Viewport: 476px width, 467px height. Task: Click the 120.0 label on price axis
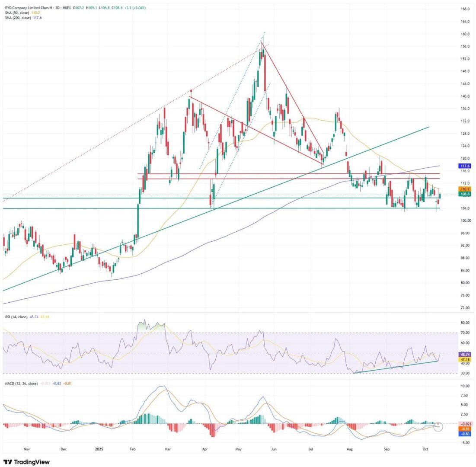point(465,159)
